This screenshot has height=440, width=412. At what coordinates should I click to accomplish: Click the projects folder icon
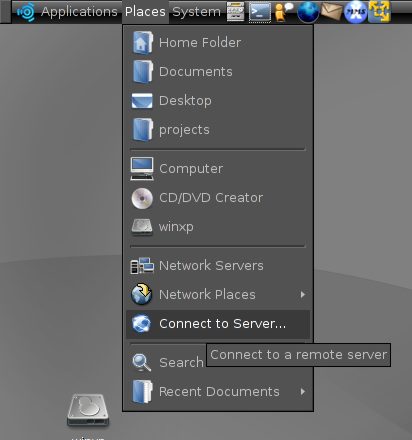click(x=142, y=130)
